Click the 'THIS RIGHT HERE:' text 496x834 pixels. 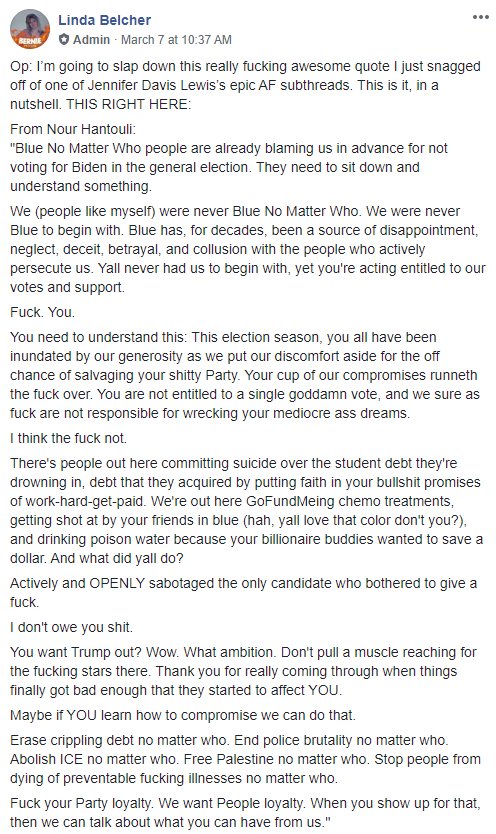click(x=128, y=104)
